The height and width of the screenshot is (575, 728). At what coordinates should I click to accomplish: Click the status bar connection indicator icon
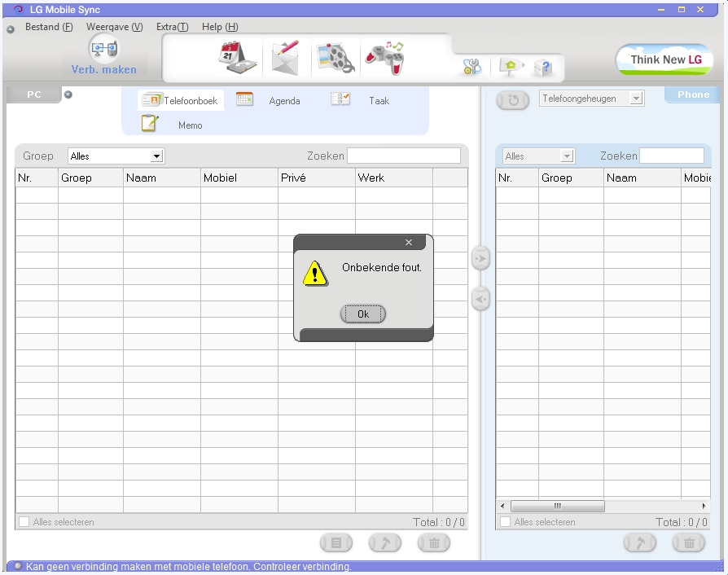tap(18, 566)
